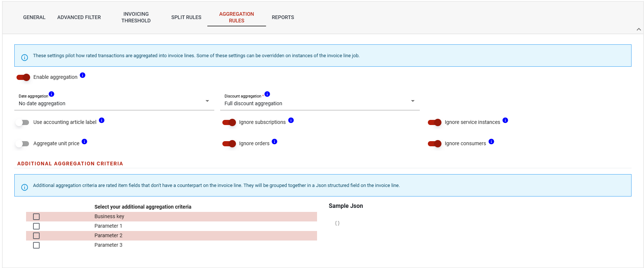Enable the Use accounting article label switch
644x268 pixels.
[x=23, y=122]
